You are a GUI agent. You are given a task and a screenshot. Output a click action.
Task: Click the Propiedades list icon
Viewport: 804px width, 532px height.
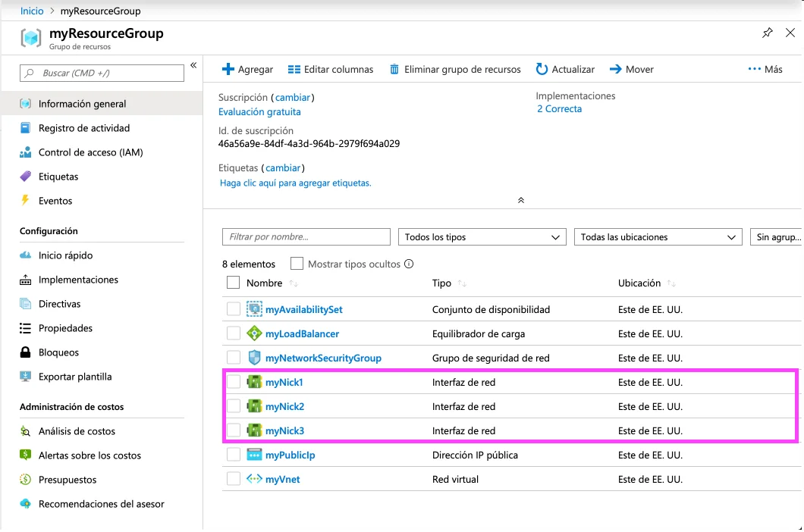point(25,327)
